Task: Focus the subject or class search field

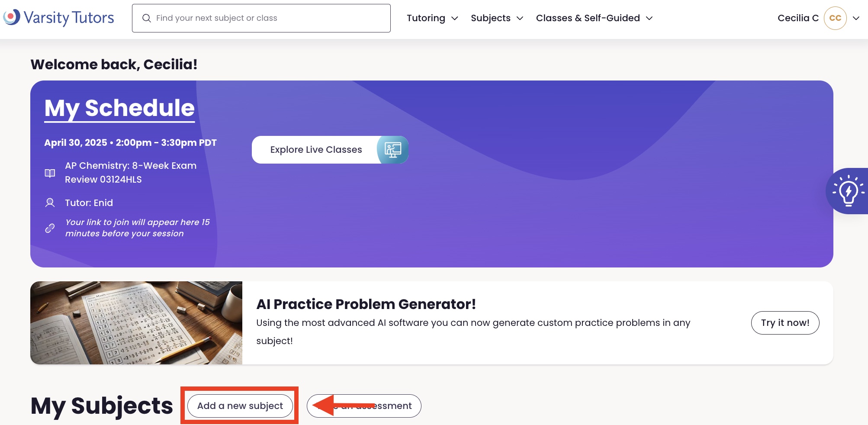Action: click(268, 18)
